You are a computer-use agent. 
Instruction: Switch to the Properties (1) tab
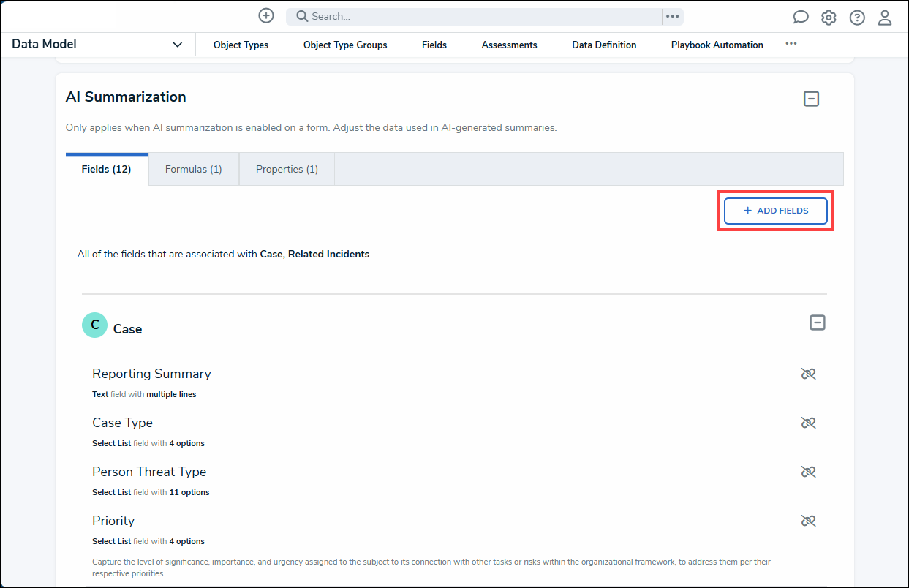(x=287, y=169)
